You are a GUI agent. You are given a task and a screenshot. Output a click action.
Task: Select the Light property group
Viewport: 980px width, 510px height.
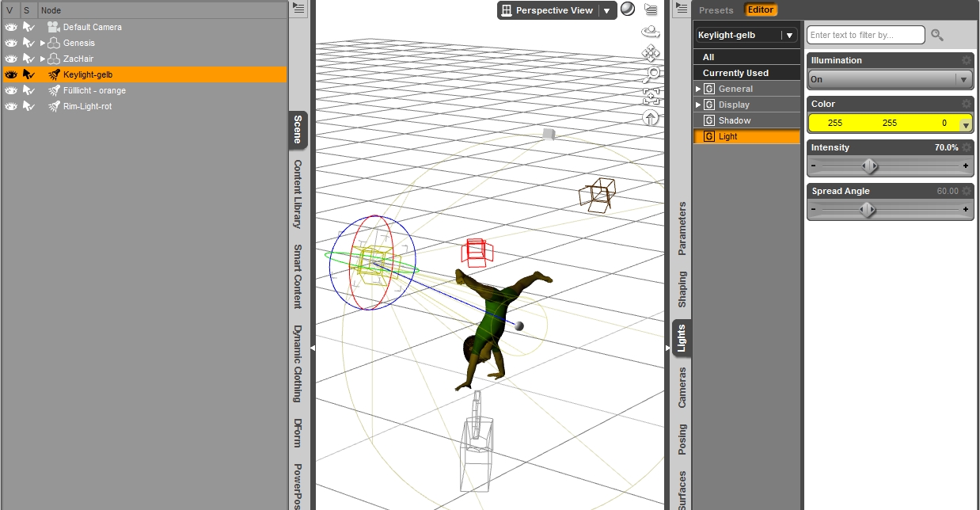coord(746,136)
